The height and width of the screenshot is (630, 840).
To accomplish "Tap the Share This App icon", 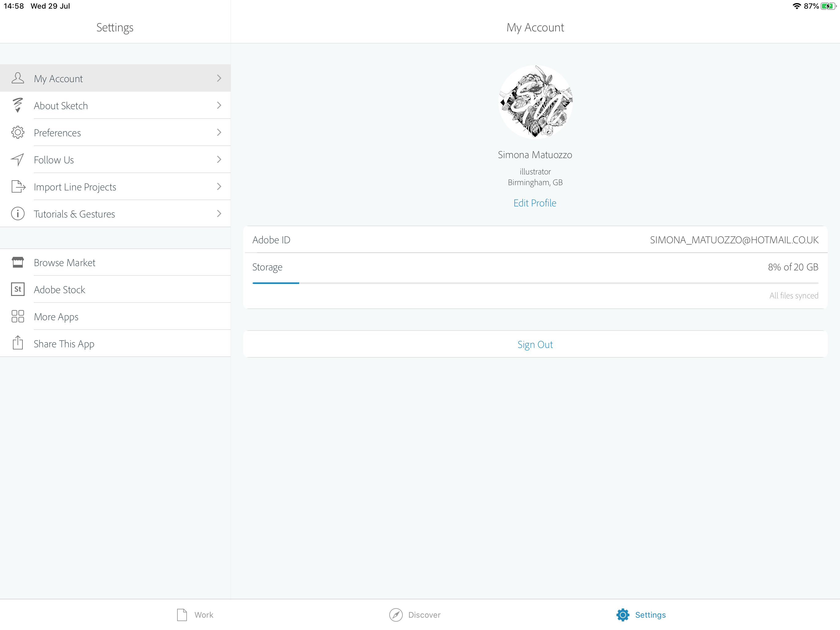I will point(18,343).
